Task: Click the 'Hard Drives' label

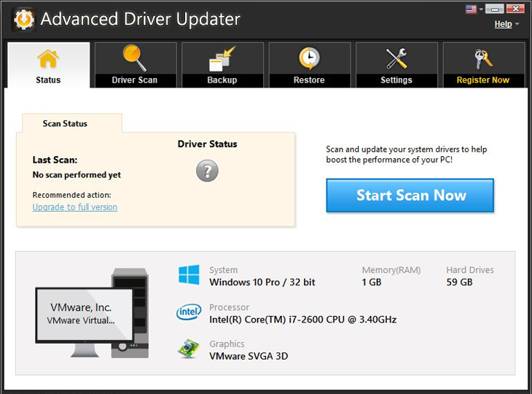Action: pyautogui.click(x=470, y=270)
